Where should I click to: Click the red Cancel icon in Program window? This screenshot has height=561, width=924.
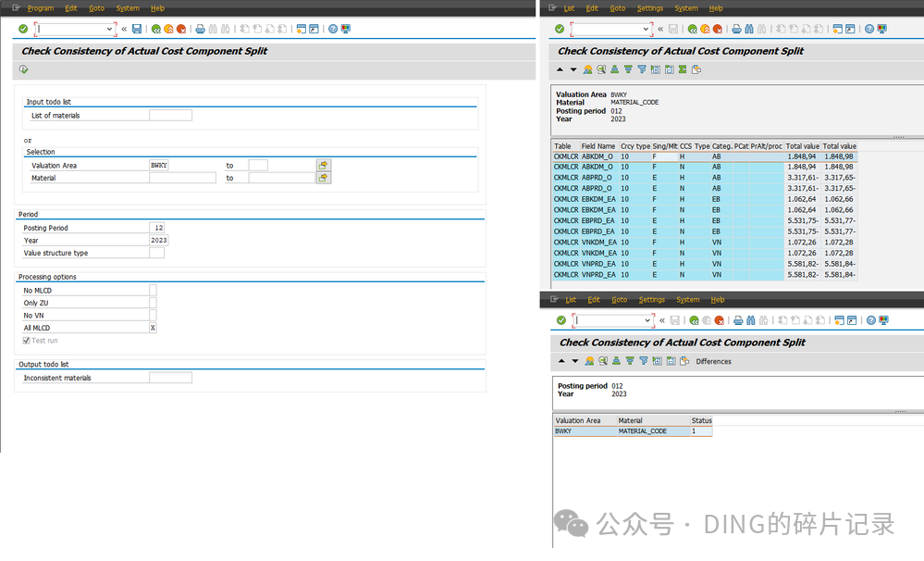[181, 29]
